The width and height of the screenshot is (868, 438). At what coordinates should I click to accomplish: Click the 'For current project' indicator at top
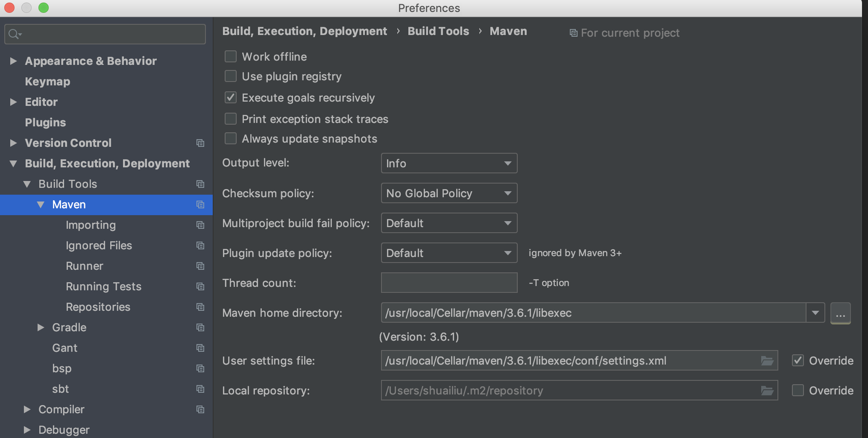[625, 33]
